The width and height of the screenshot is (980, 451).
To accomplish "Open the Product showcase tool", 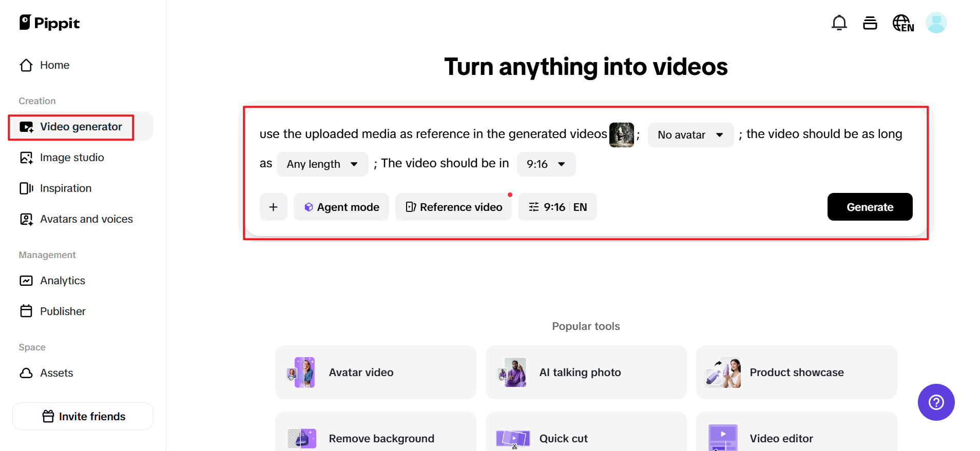I will pos(797,372).
